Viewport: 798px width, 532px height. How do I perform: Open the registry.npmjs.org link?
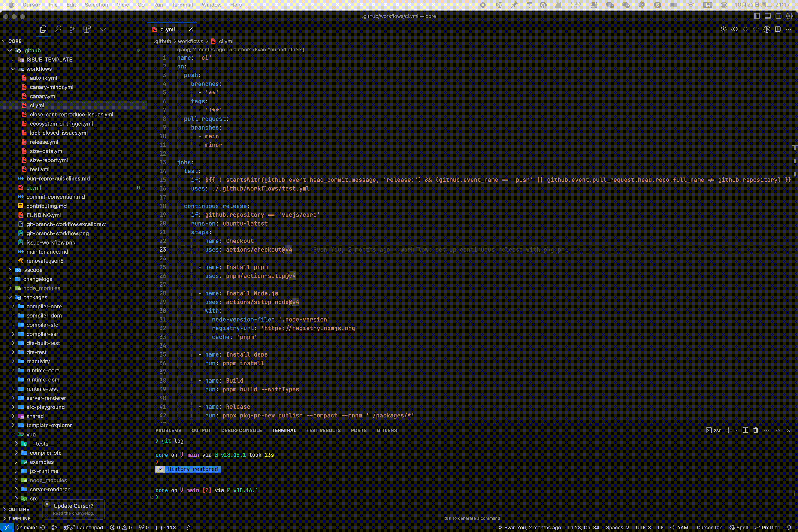tap(310, 328)
